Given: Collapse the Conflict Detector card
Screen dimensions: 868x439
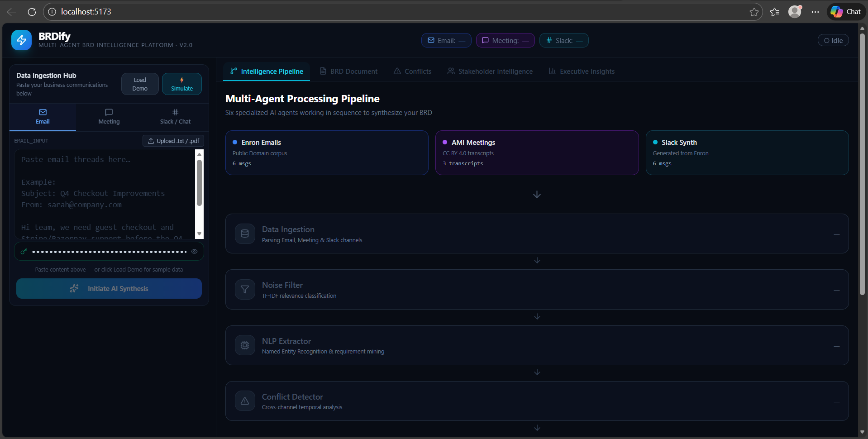Looking at the screenshot, I should pos(836,401).
